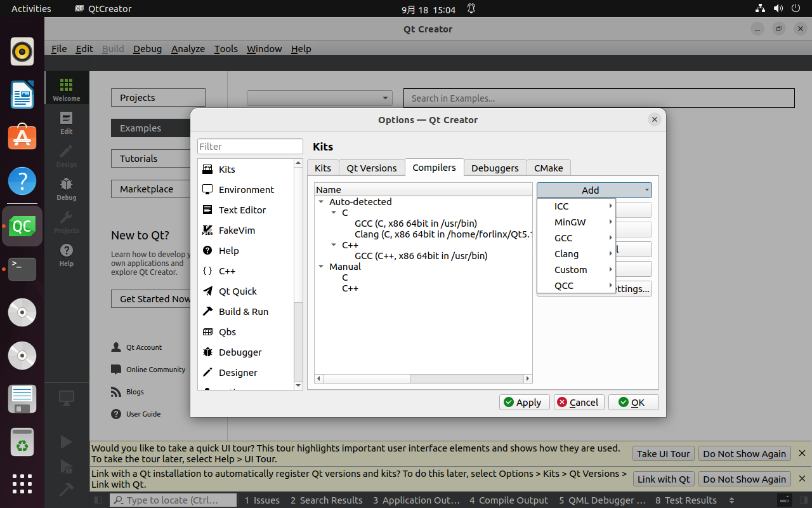Select the FakeVim settings category
The width and height of the screenshot is (812, 508).
coord(246,231)
